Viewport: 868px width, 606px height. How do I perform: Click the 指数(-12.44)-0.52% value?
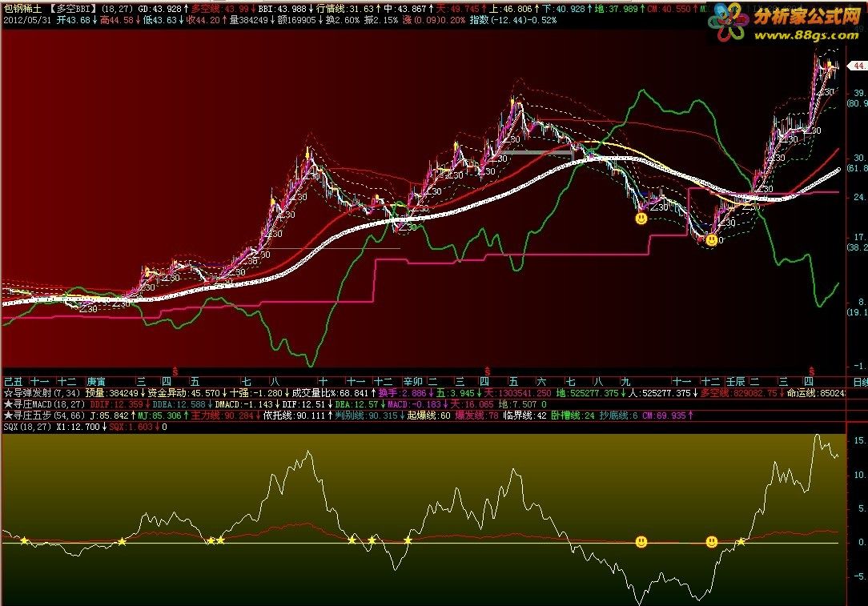tap(514, 20)
